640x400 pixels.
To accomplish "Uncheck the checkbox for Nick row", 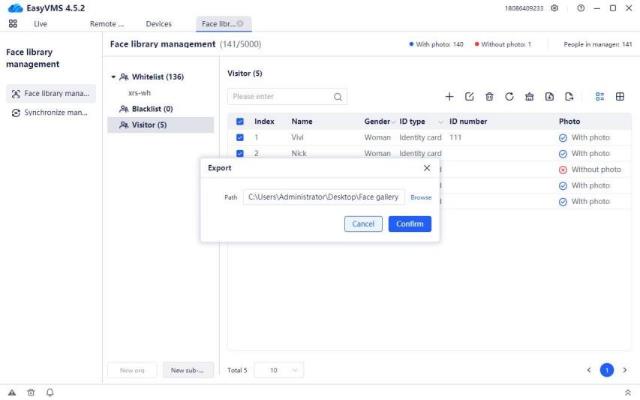I will (240, 153).
